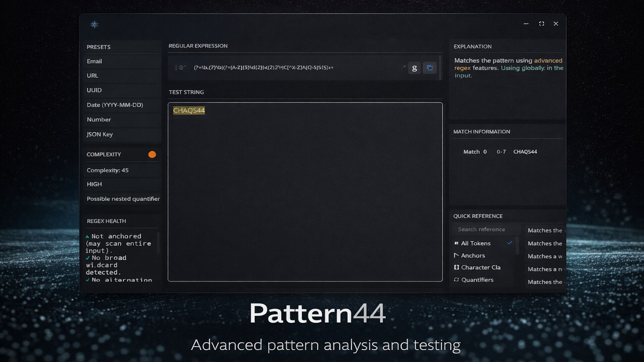This screenshot has width=644, height=362.
Task: Select the UUID preset
Action: point(94,90)
